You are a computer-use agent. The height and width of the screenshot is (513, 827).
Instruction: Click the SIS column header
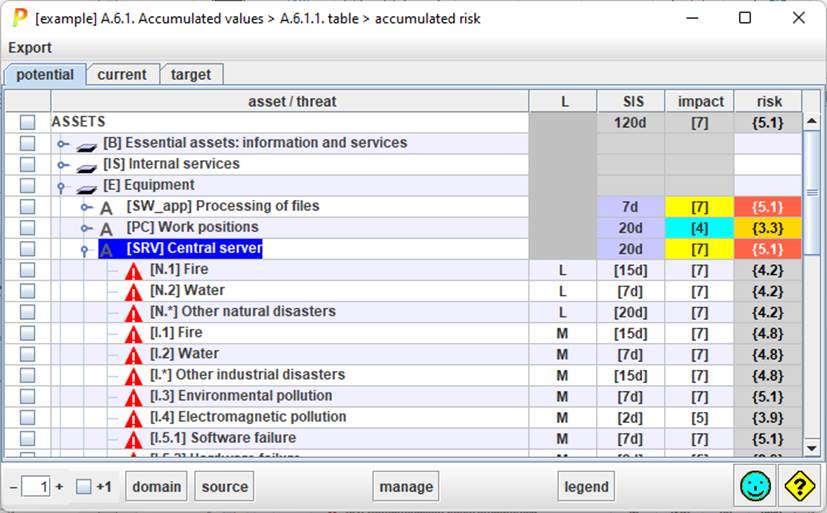pyautogui.click(x=631, y=101)
